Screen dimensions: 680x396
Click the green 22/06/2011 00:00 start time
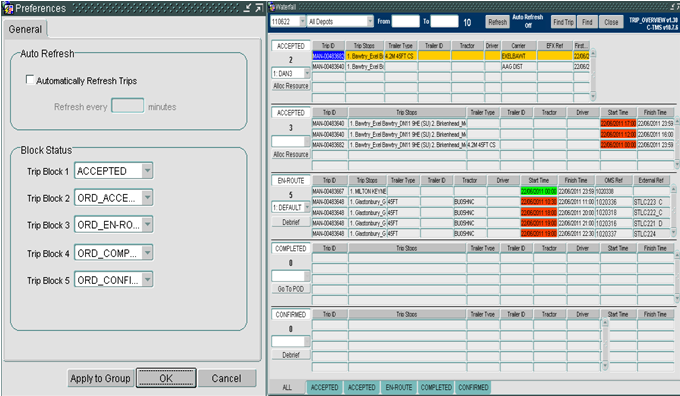(539, 191)
